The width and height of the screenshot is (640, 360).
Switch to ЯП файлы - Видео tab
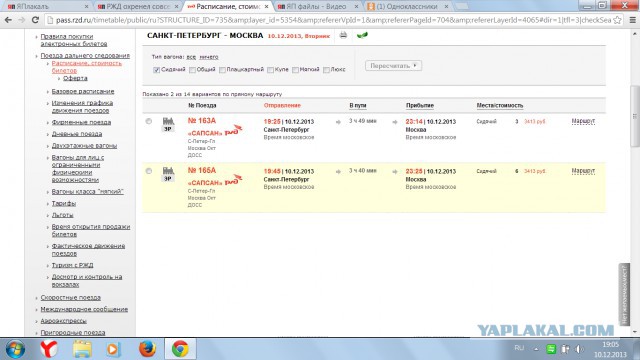click(317, 7)
